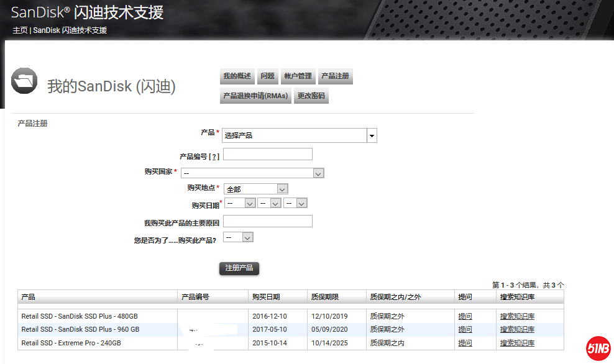Open the 更改密码 tab

pyautogui.click(x=311, y=96)
